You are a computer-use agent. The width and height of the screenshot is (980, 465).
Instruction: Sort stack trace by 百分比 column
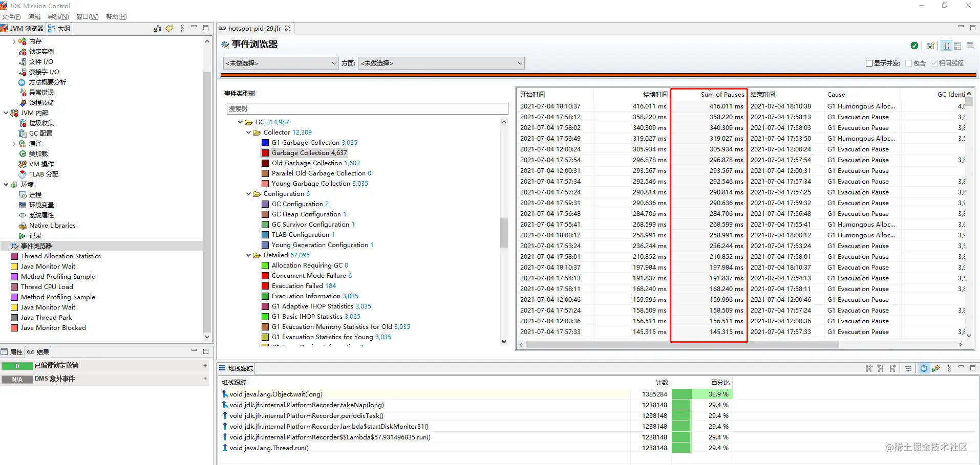[x=702, y=383]
